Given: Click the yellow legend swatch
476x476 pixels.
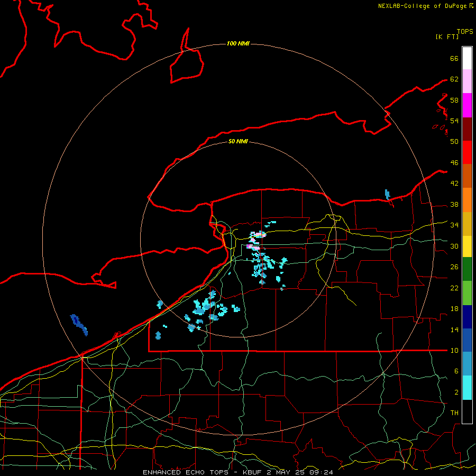Looking at the screenshot, I should point(467,246).
